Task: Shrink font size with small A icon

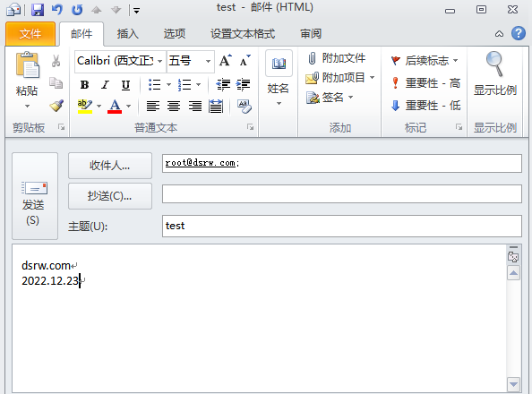Action: tap(245, 61)
